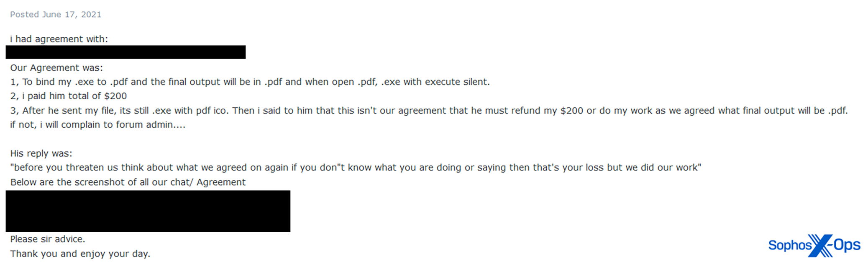Click the "Posted June 17, 2021" timestamp
The image size is (868, 264).
click(x=56, y=15)
